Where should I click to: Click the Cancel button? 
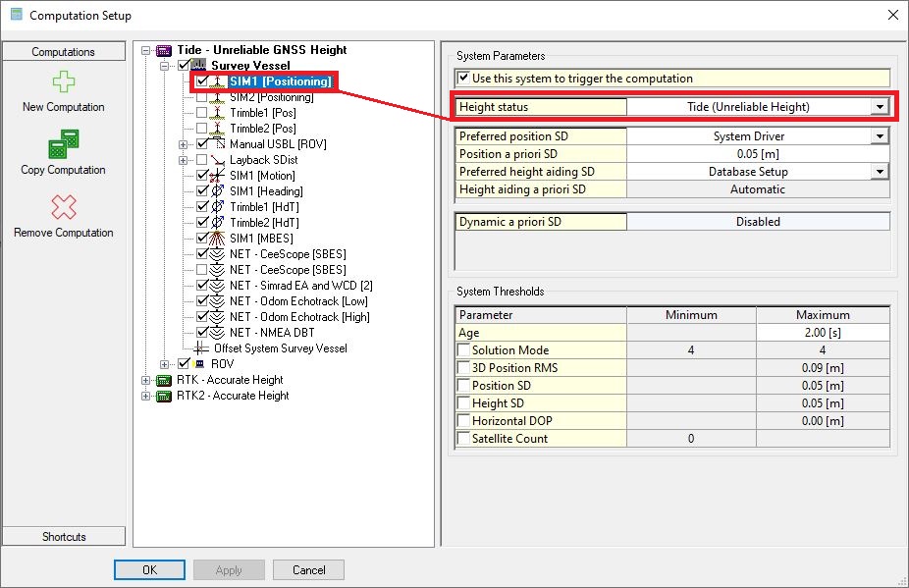308,570
